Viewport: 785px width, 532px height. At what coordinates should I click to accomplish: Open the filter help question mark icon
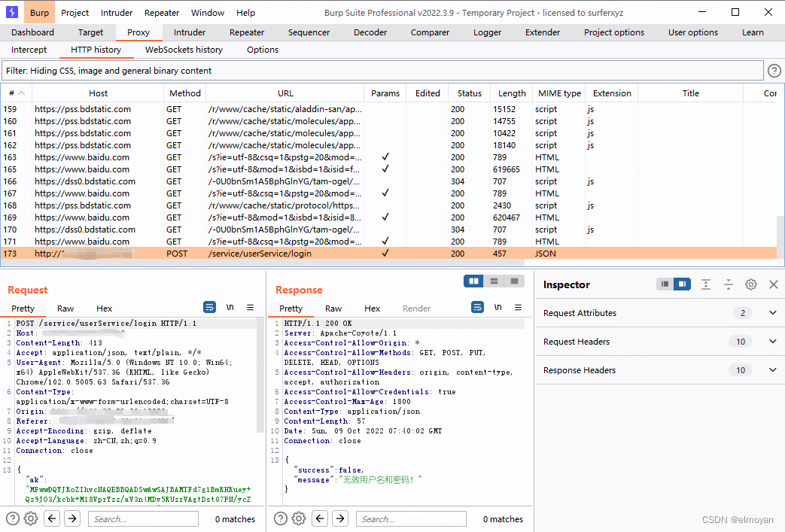click(774, 71)
